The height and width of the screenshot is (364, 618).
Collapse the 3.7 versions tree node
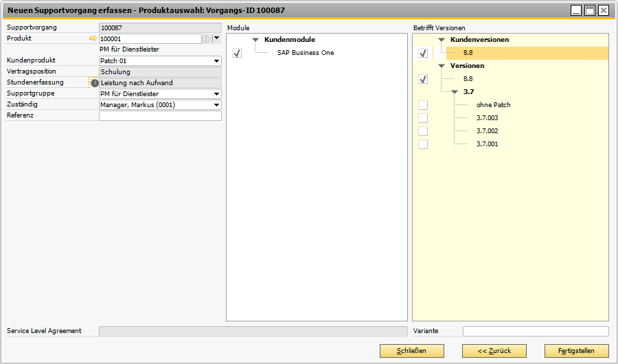click(x=455, y=92)
